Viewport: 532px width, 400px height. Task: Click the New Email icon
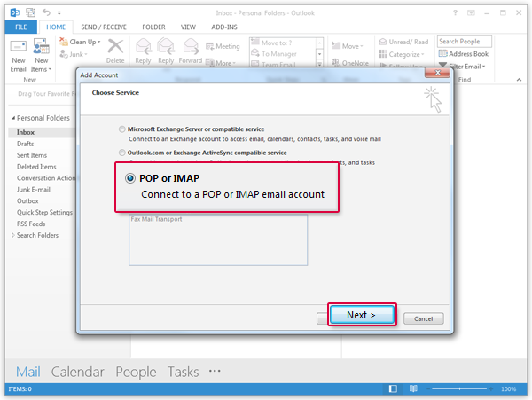[18, 53]
